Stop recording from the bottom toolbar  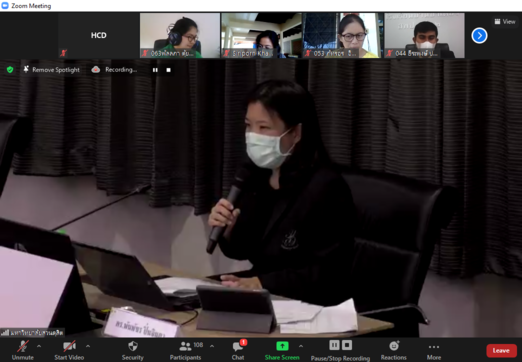click(347, 345)
